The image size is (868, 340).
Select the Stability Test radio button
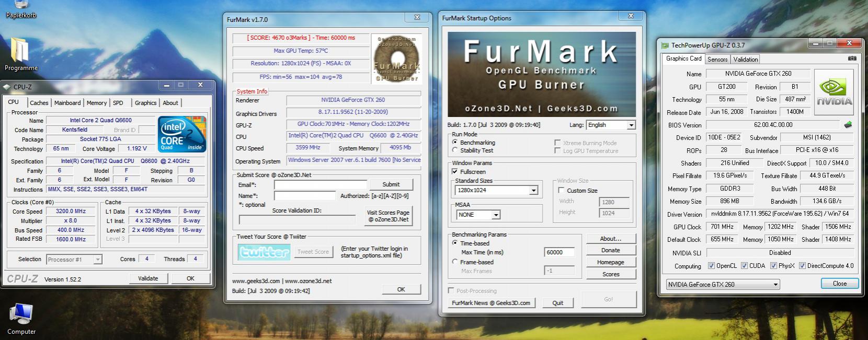click(x=455, y=150)
